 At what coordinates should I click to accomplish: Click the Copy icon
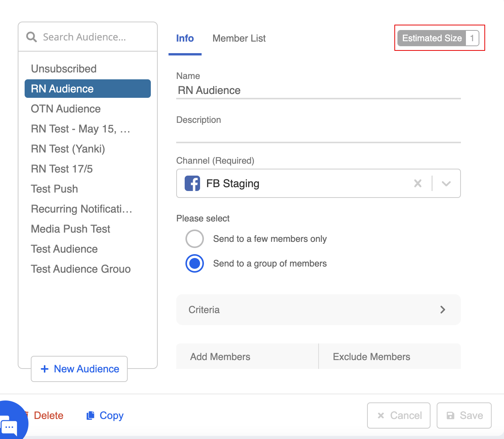90,415
